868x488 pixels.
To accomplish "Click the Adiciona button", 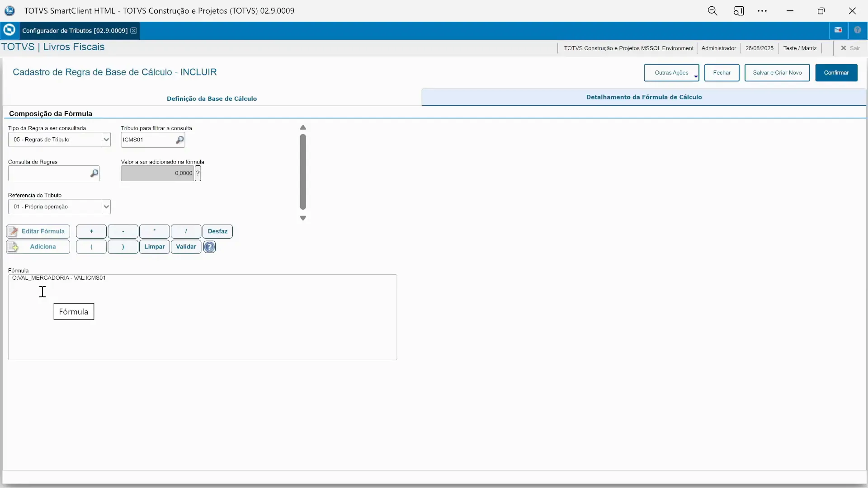I will [38, 247].
